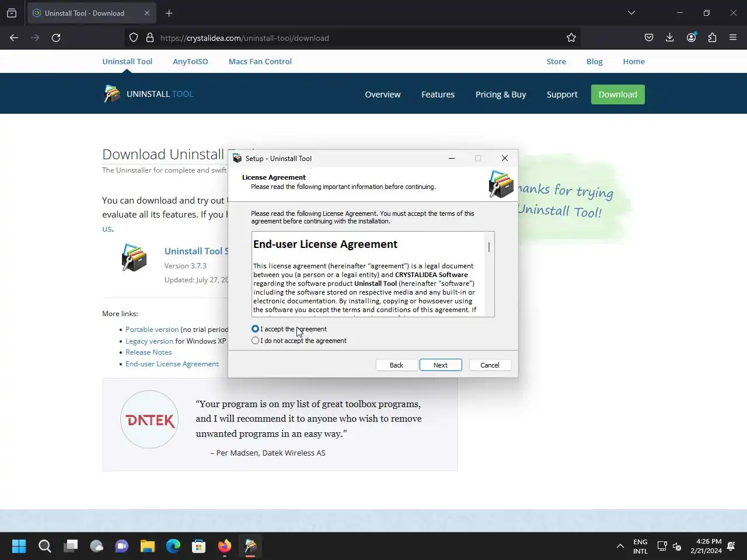The image size is (747, 560).
Task: Go to Pricing & Buy
Action: pyautogui.click(x=501, y=94)
